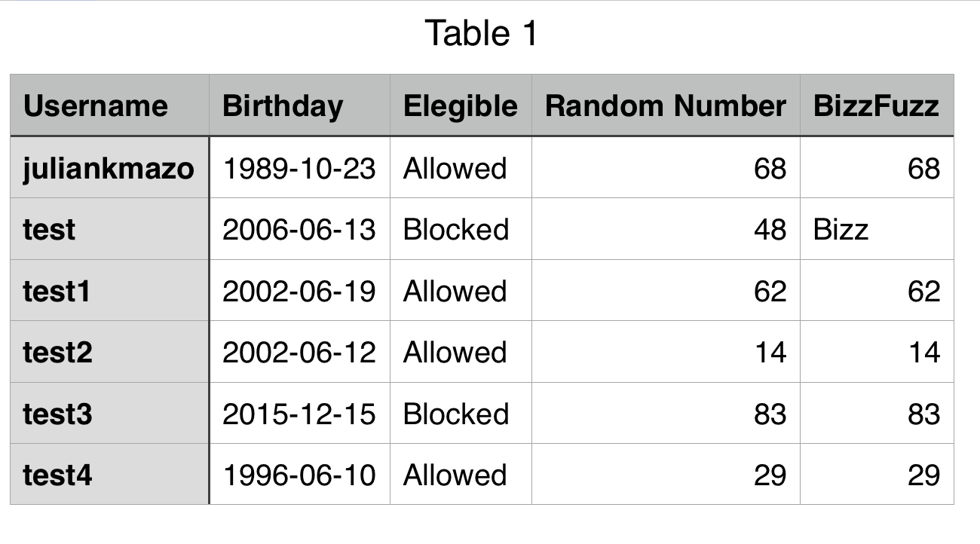Select the Blocked cell for user test

(461, 229)
